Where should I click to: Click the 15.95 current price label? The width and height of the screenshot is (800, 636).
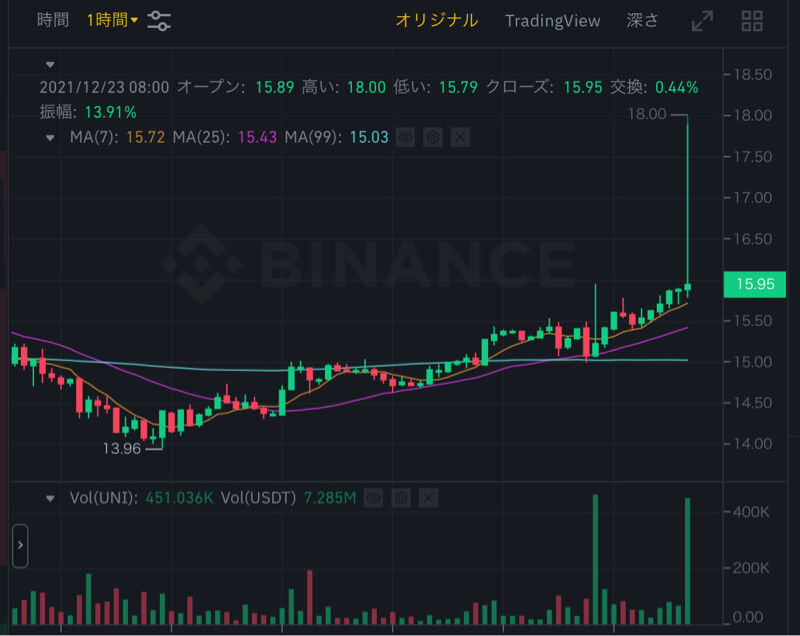755,284
